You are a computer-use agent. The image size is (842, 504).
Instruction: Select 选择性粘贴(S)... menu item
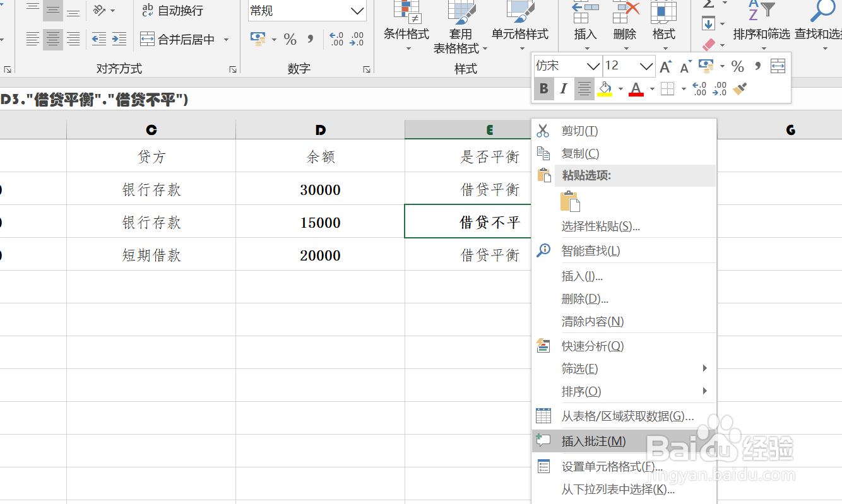click(x=624, y=226)
